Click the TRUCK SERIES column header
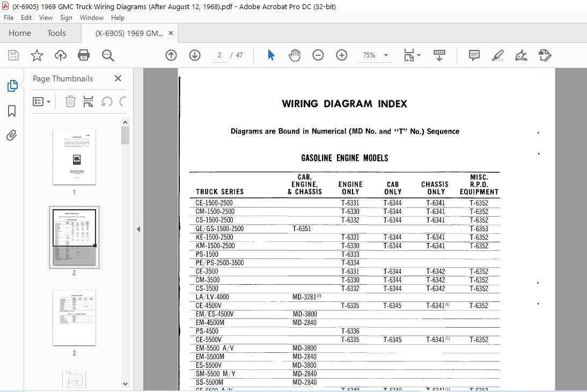This screenshot has width=587, height=392. coord(220,191)
